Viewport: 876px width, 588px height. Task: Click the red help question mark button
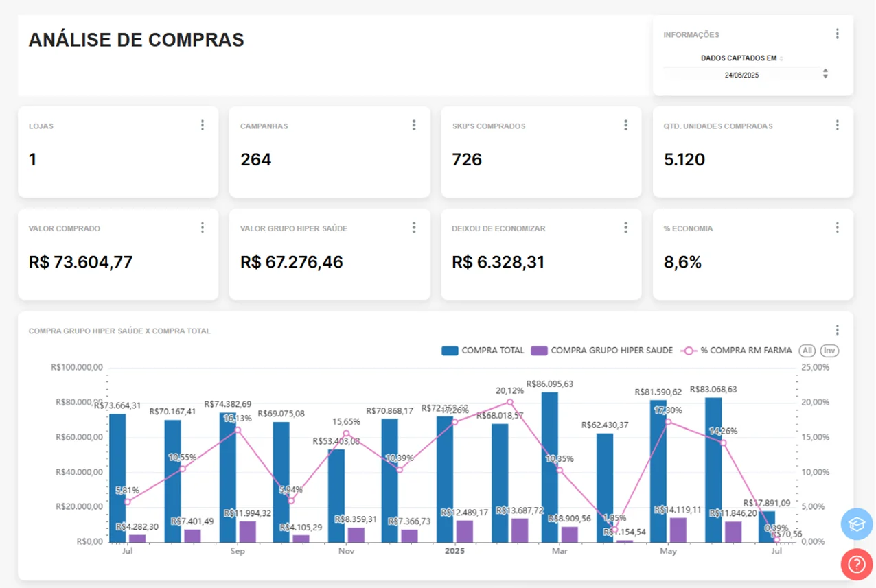(x=856, y=565)
